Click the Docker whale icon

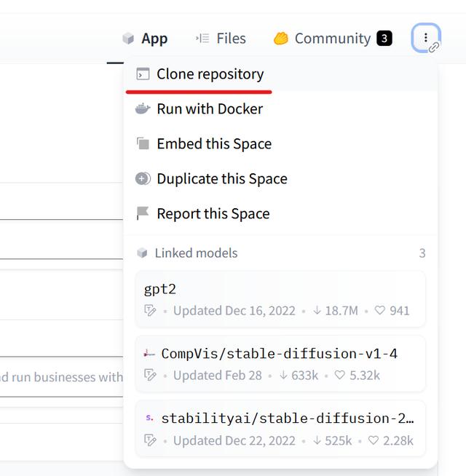click(x=143, y=108)
